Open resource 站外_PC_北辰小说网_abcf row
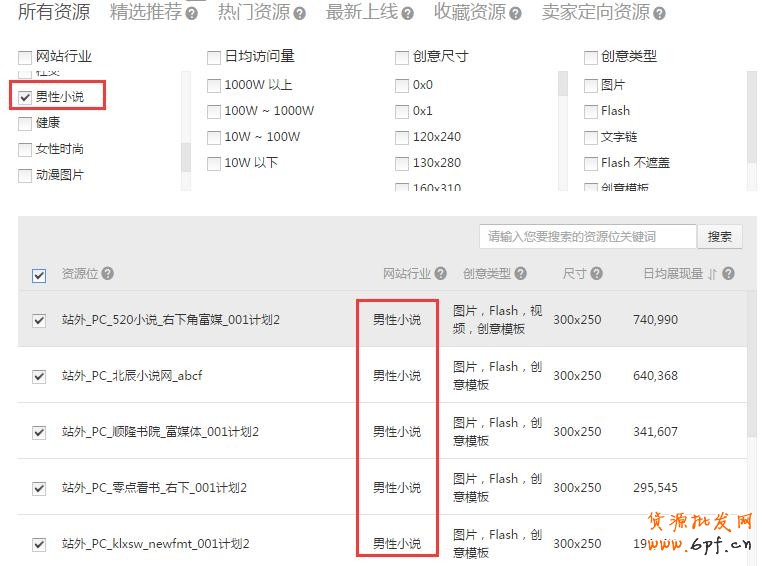This screenshot has height=566, width=762. coord(132,376)
